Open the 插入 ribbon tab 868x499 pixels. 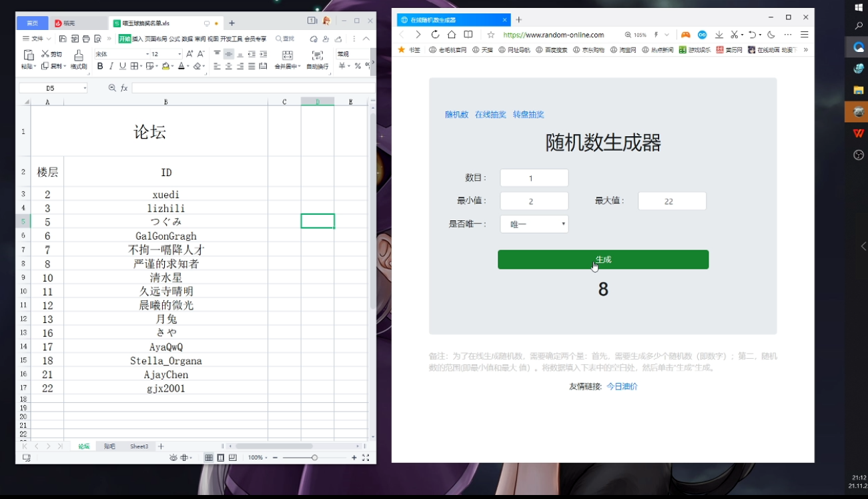137,39
